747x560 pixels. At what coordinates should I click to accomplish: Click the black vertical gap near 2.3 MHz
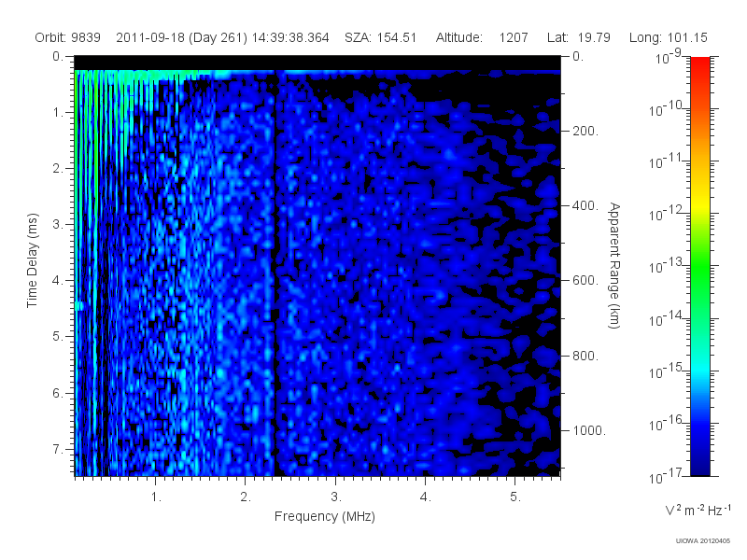275,273
